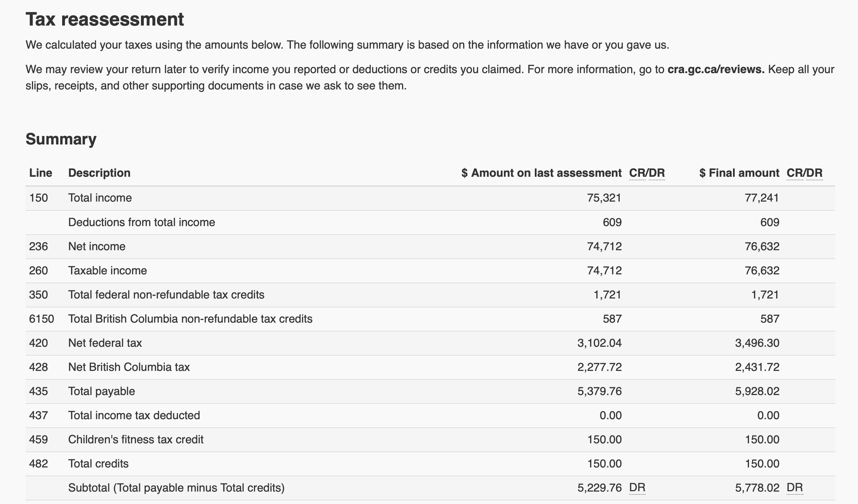The width and height of the screenshot is (858, 504).
Task: Click the Description column header
Action: (x=99, y=173)
